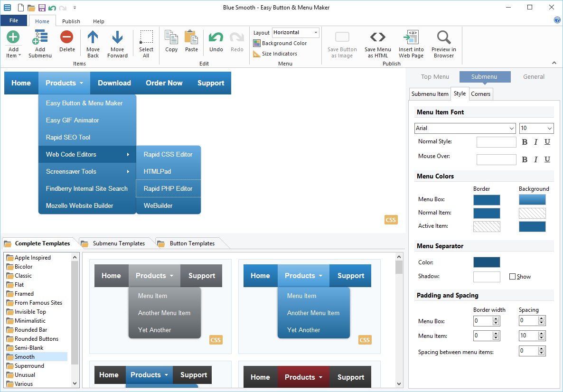563x392 pixels.
Task: Delete the selected item
Action: coord(66,44)
